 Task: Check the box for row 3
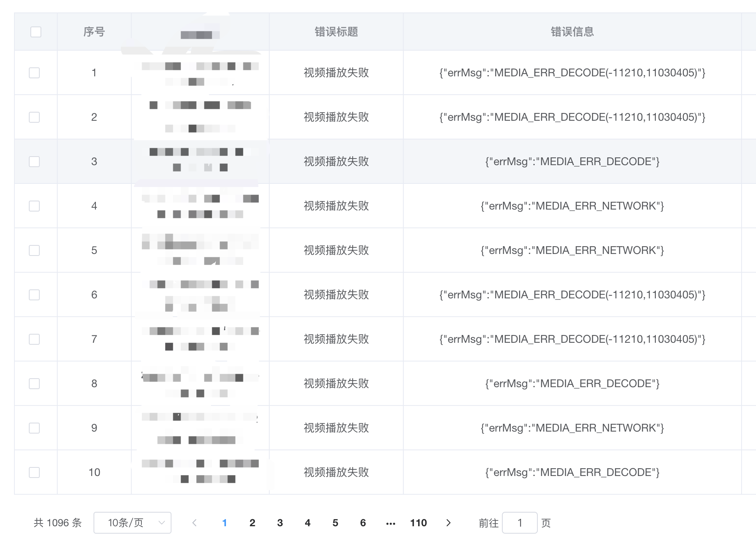pos(34,162)
